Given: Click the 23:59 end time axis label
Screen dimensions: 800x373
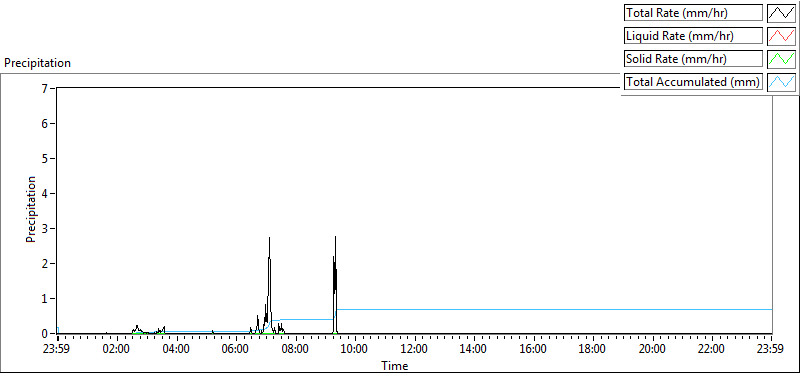Looking at the screenshot, I should coord(771,349).
